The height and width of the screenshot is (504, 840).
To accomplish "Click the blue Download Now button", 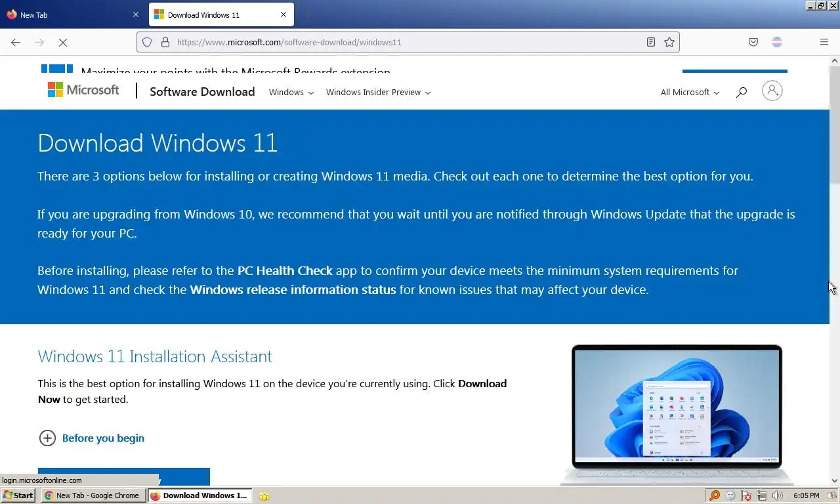I will pos(124,476).
